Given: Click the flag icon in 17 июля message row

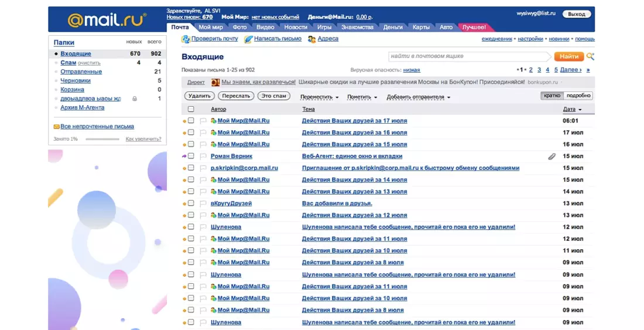Looking at the screenshot, I should click(203, 121).
